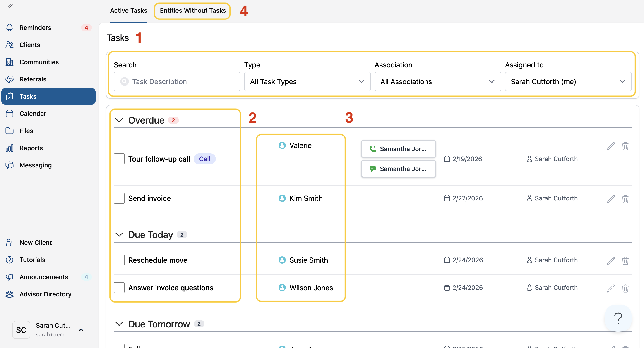Click pencil edit icon for Tour follow-up call
This screenshot has width=644, height=348.
(x=610, y=146)
